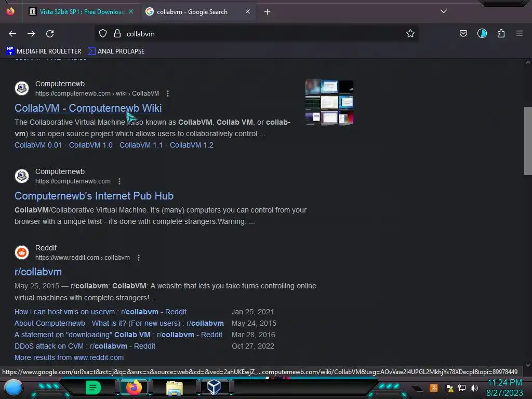Go back with the browser back arrow
The image size is (532, 399).
click(x=12, y=34)
